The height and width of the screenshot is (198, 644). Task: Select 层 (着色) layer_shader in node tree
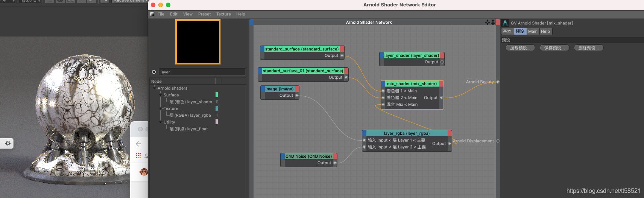click(191, 102)
